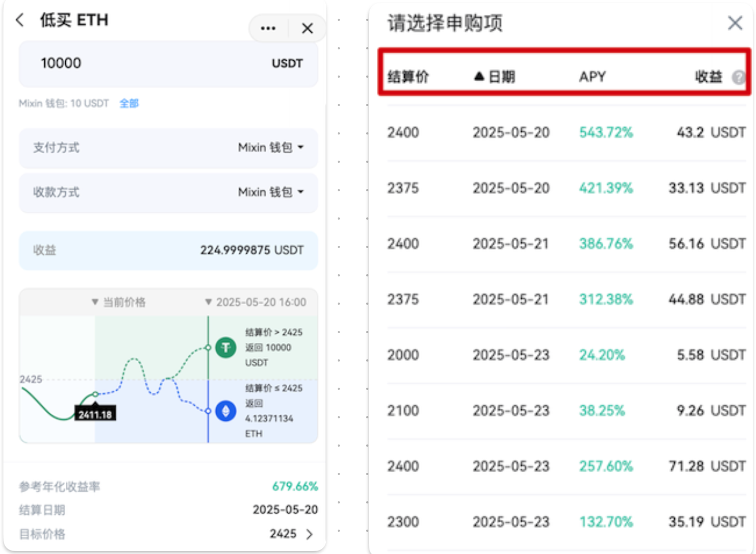Click the 结算价 > 2425 返回 10000 USDT label
756x554 pixels.
pyautogui.click(x=274, y=347)
